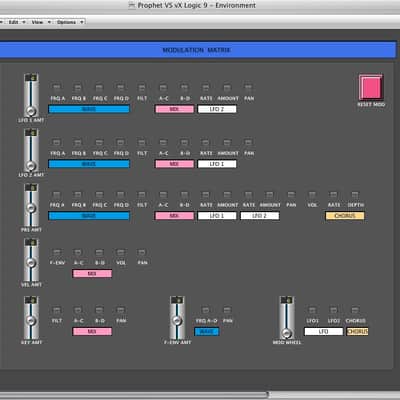Toggle FRQ D switch in LFO 1 AMT row
Screen dimensions: 400x400
coord(121,88)
